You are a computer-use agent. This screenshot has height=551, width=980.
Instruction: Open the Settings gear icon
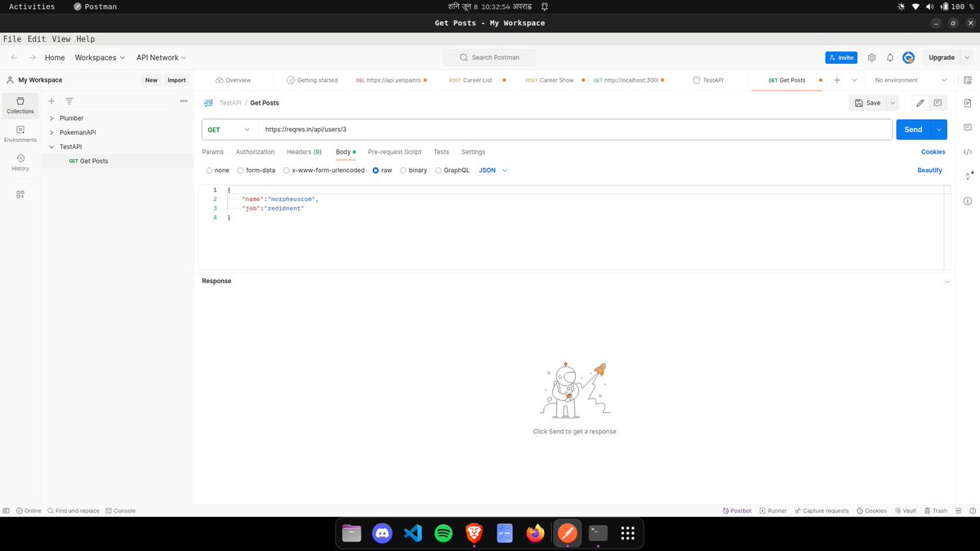point(871,58)
